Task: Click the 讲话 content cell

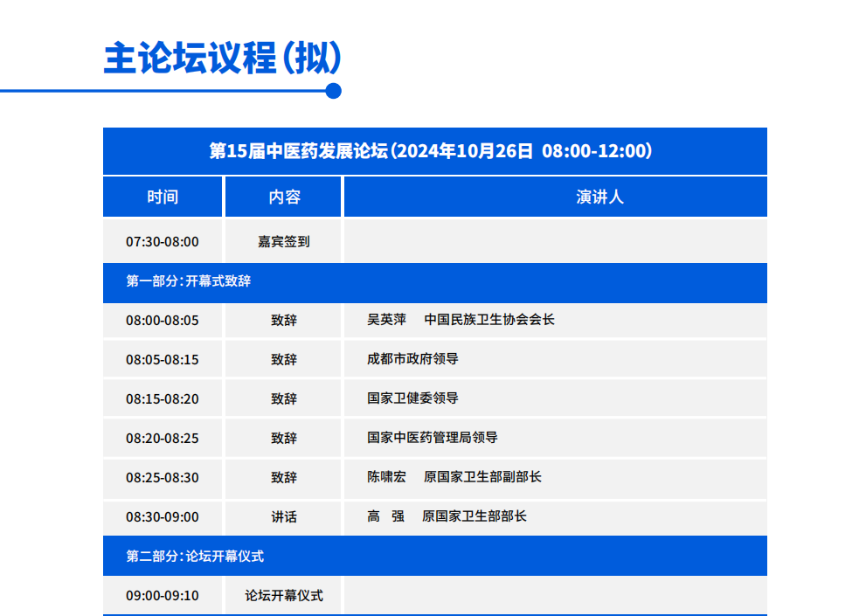Action: coord(282,516)
